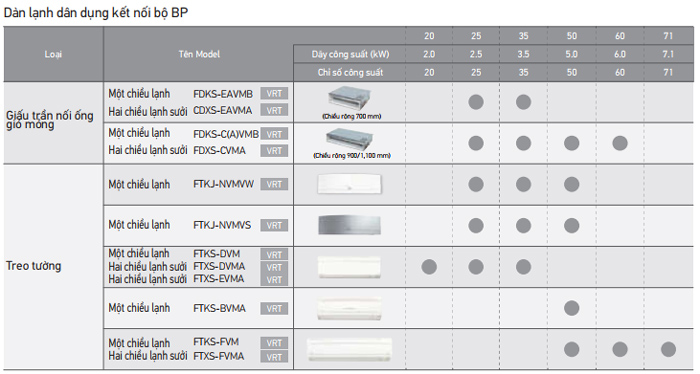Screen dimensions: 700x374
Task: Click the FTXS-EVMA model name
Action: point(219,279)
